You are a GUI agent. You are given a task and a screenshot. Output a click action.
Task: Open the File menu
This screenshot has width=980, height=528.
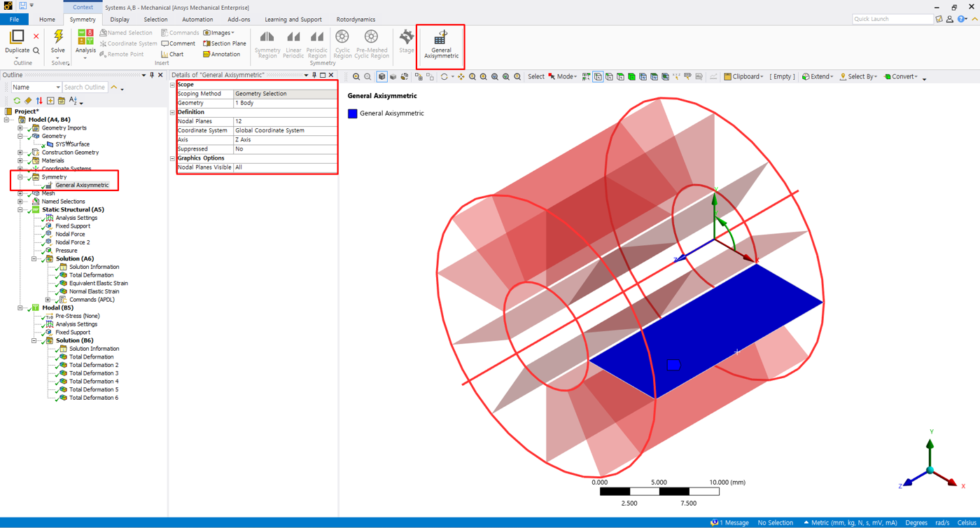14,20
